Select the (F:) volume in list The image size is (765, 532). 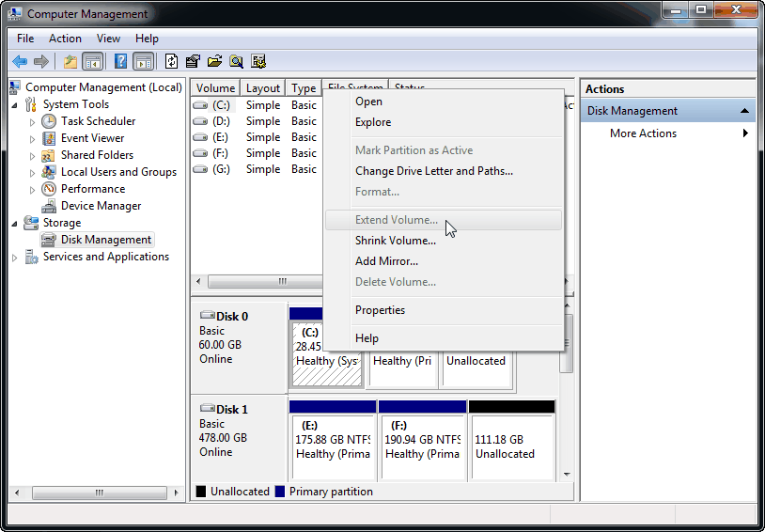pos(220,153)
